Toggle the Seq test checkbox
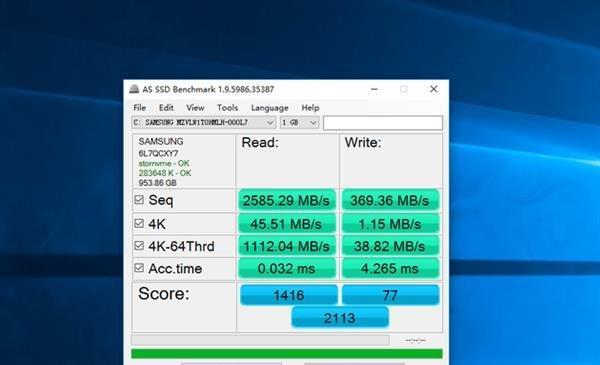Image resolution: width=600 pixels, height=365 pixels. (x=139, y=200)
